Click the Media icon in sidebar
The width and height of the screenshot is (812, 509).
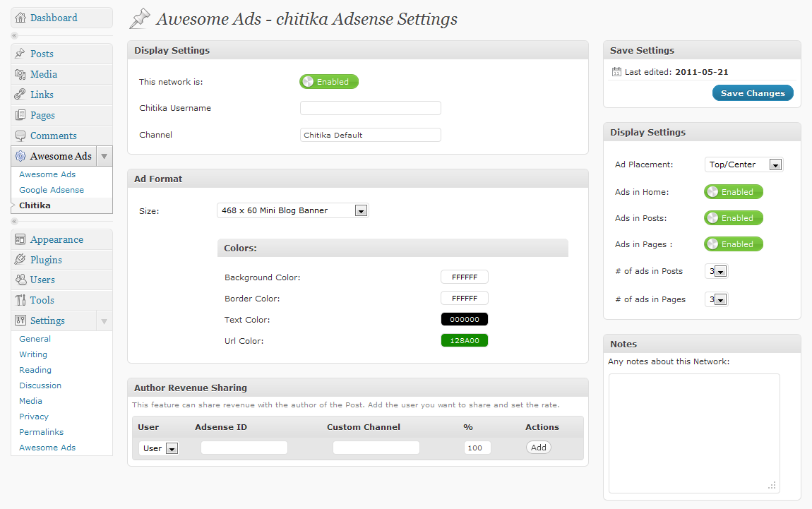click(20, 74)
